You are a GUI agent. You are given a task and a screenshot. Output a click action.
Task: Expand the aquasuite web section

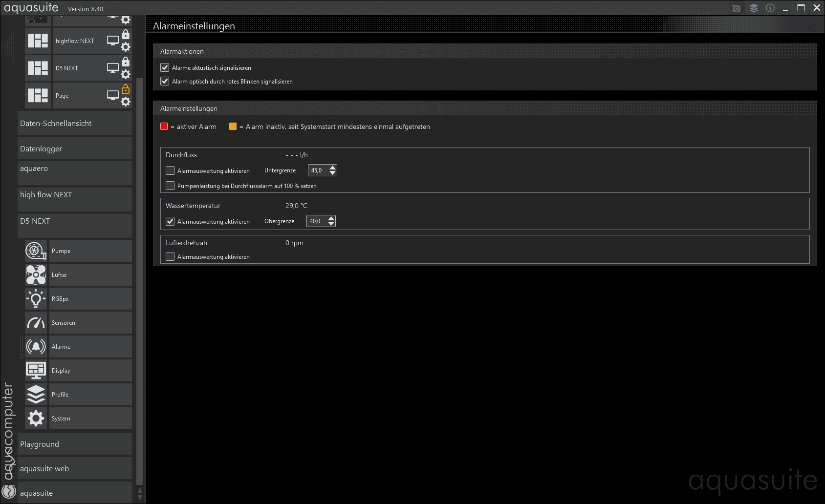75,468
